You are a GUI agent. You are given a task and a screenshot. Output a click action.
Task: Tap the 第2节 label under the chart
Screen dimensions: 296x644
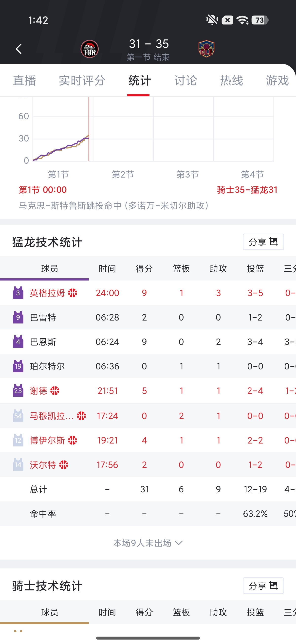(123, 174)
